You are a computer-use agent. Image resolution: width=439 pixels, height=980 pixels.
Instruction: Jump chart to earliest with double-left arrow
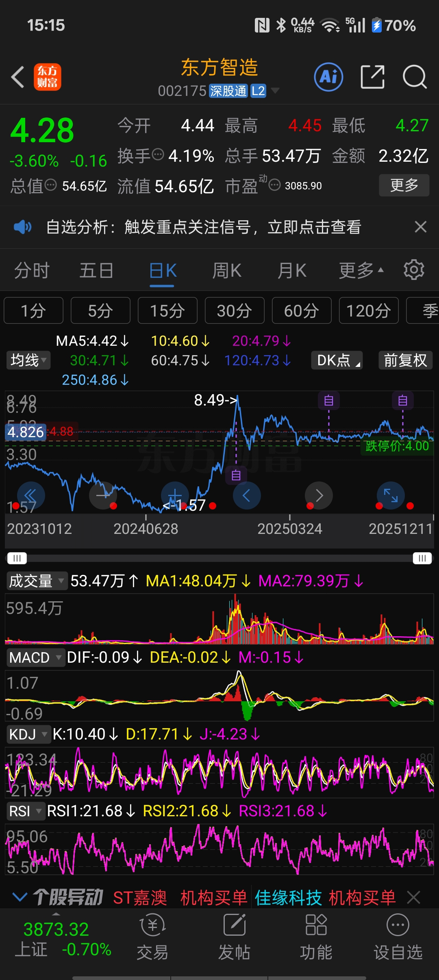point(31,496)
